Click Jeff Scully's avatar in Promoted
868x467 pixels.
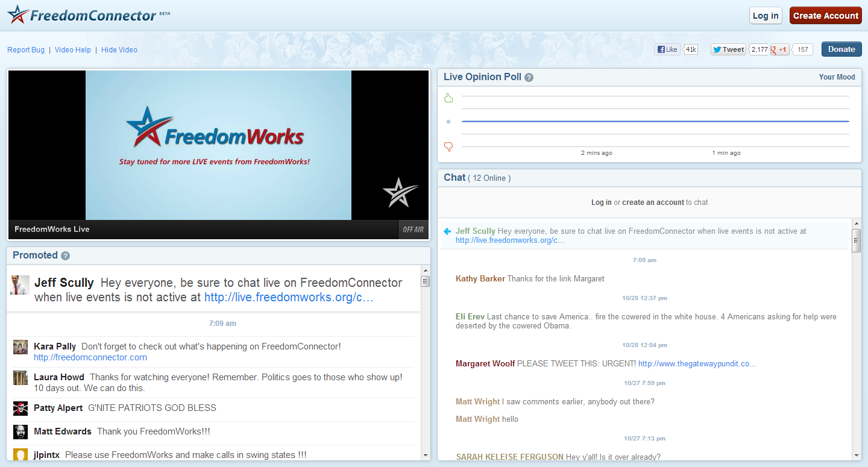[x=20, y=285]
